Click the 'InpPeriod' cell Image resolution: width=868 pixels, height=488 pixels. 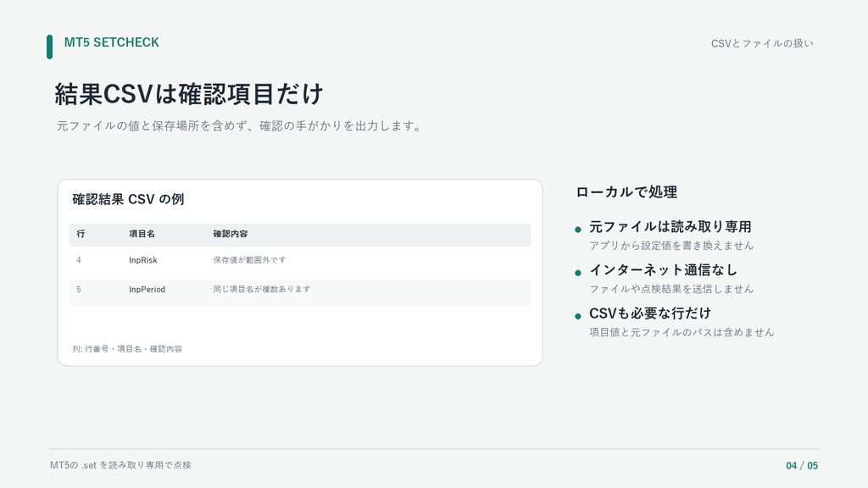coord(147,290)
